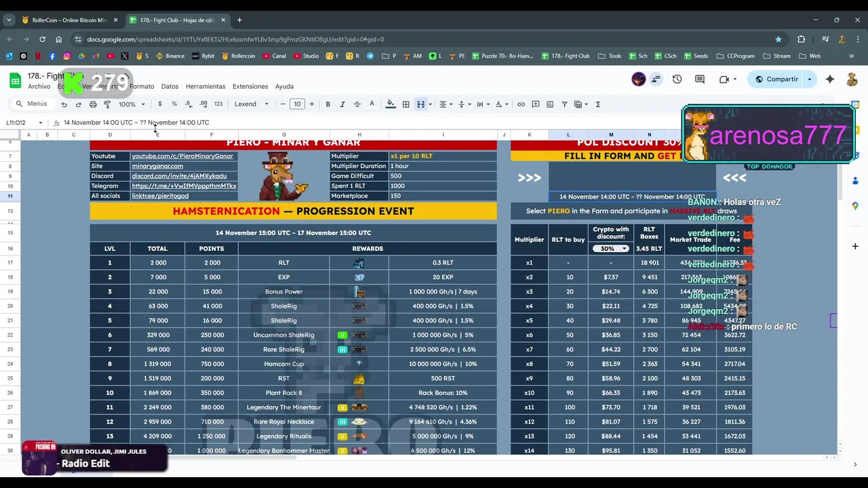Click the side panel plus add-ons icon

(x=855, y=246)
